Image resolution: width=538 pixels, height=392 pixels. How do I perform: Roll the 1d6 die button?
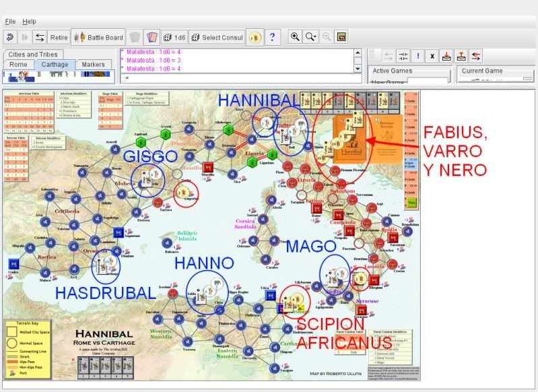174,38
